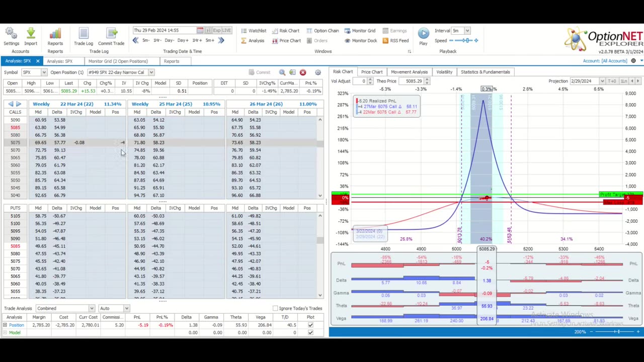Toggle the Model row Plot checkbox
This screenshot has width=644, height=362.
tap(310, 332)
